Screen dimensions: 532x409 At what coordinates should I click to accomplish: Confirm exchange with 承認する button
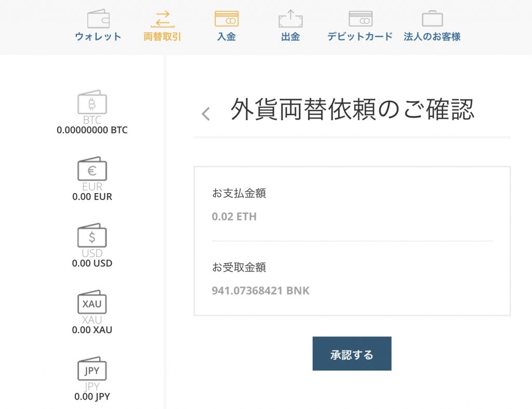352,353
